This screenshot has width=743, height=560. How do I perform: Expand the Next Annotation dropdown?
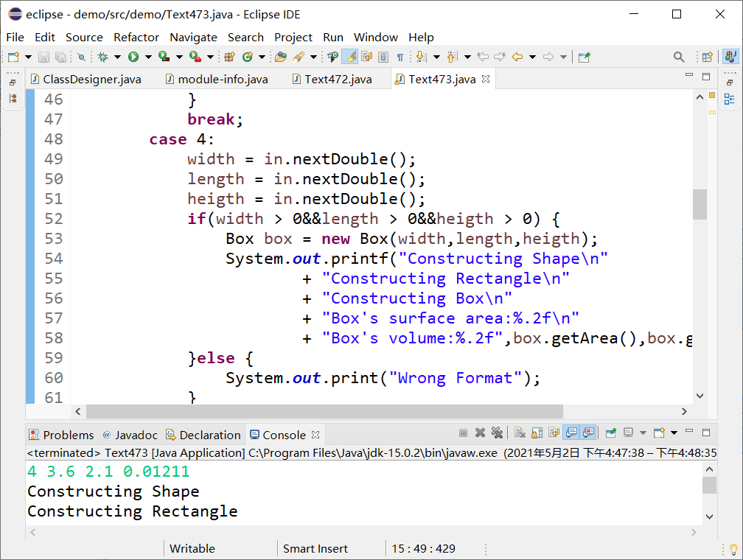click(x=436, y=57)
